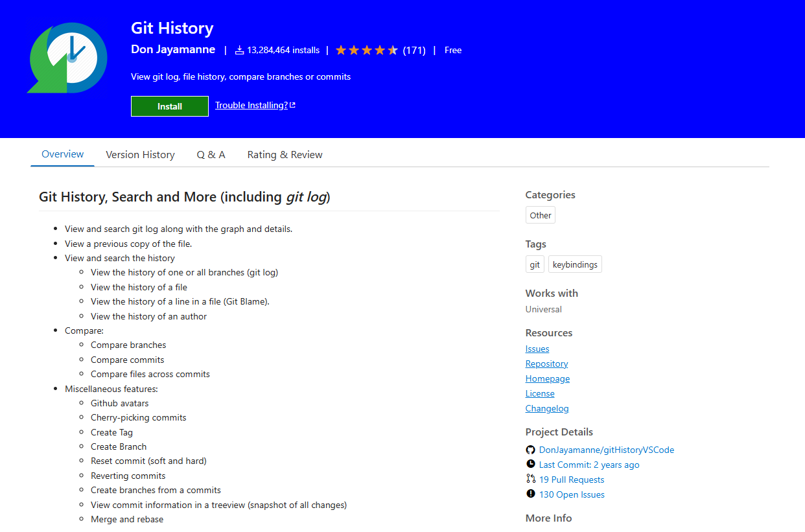Click the 'Git History, Search and More' heading

pyautogui.click(x=185, y=197)
